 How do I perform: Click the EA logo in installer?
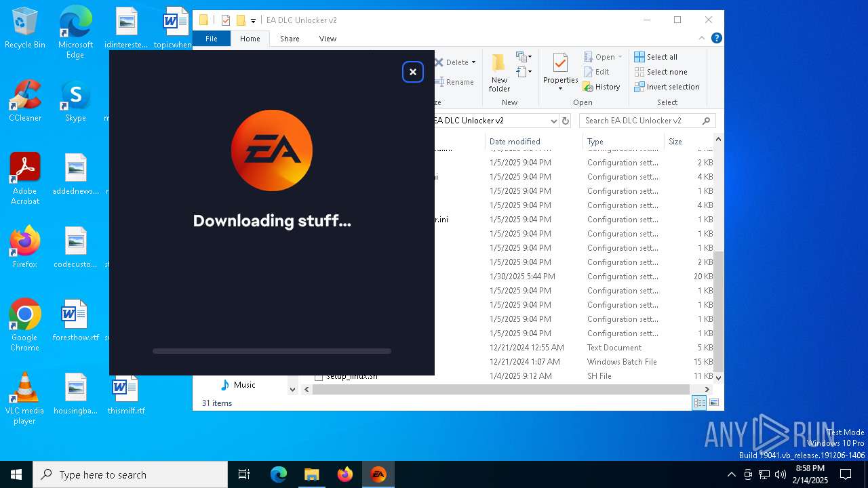(x=272, y=150)
